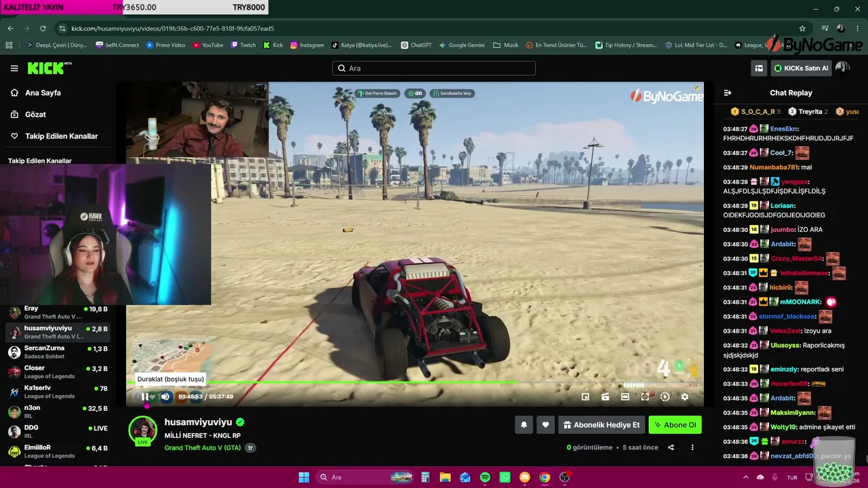Click EnesEkn username in chat
The width and height of the screenshot is (868, 488).
pos(784,129)
